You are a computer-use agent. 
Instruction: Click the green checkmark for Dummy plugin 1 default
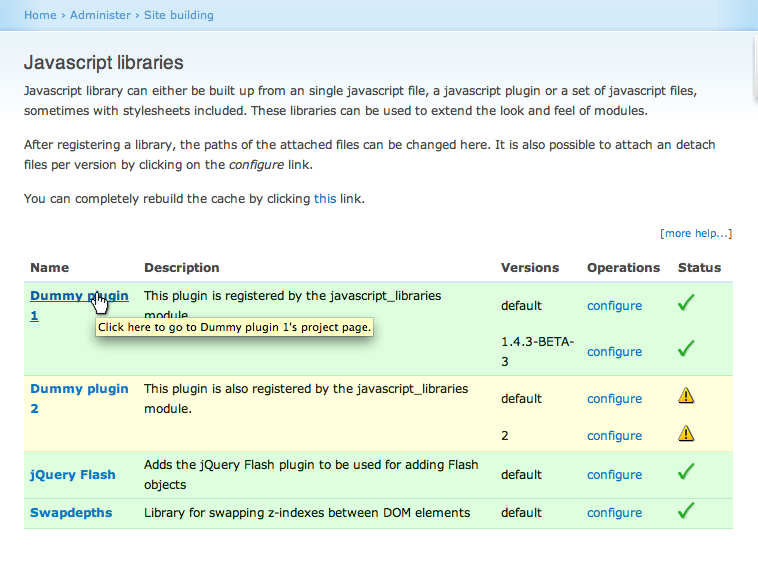point(686,303)
